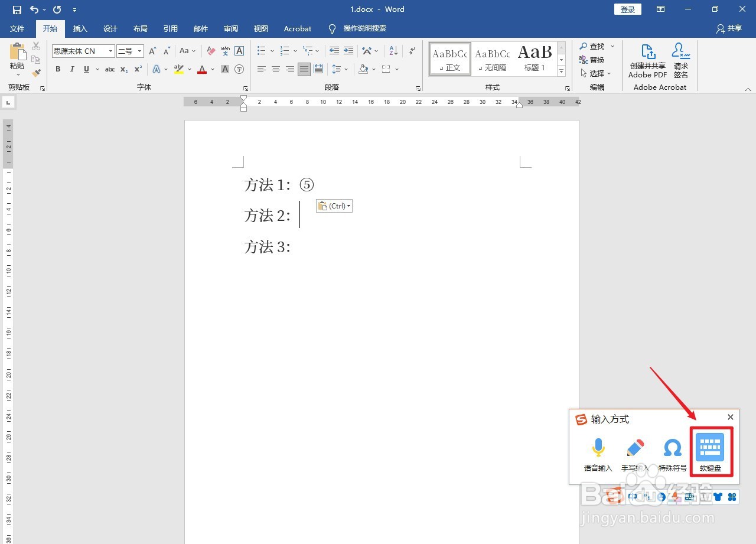The width and height of the screenshot is (756, 544).
Task: Center align the text
Action: point(276,69)
